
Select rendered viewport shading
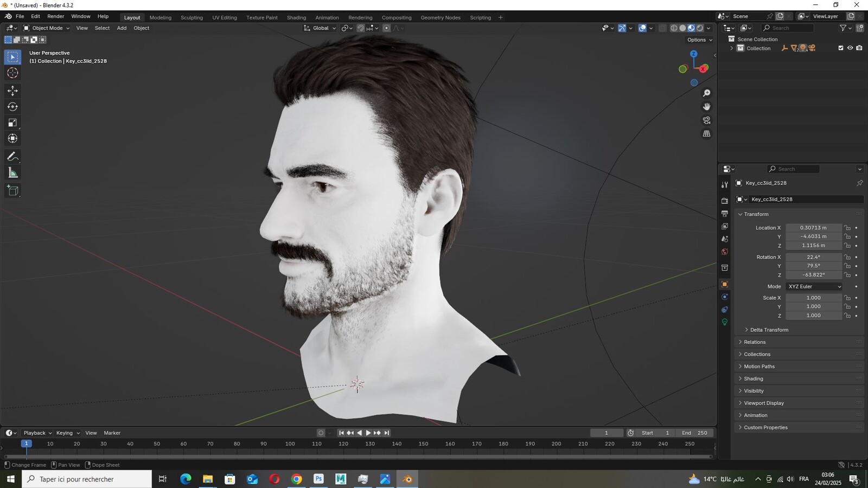tap(700, 28)
